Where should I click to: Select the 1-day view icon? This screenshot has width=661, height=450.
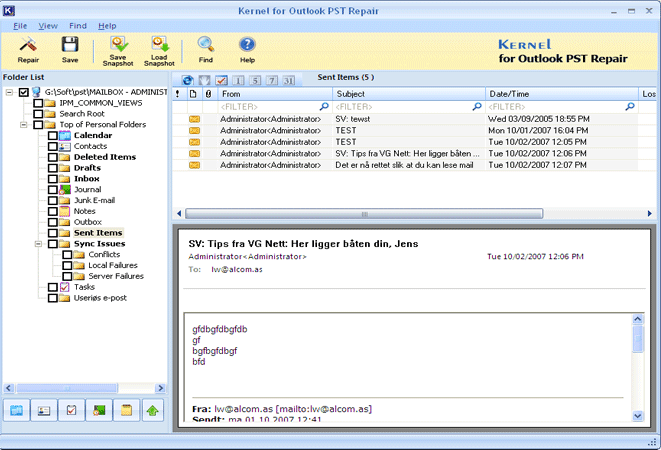[238, 80]
